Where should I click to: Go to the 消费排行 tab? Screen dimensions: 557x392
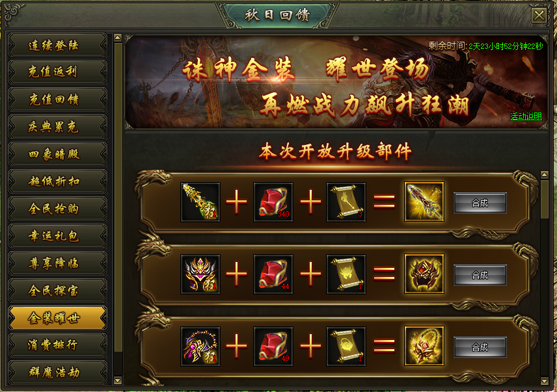click(57, 345)
